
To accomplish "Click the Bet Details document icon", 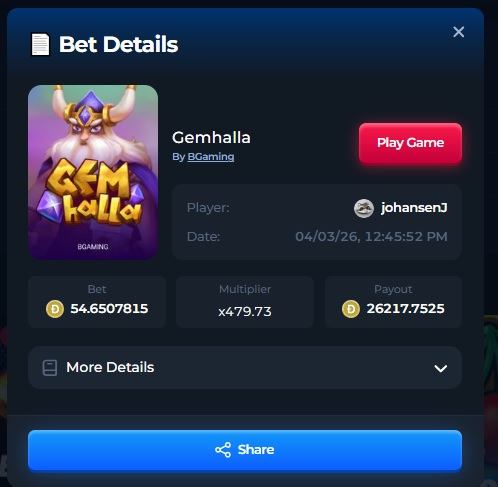I will point(40,44).
